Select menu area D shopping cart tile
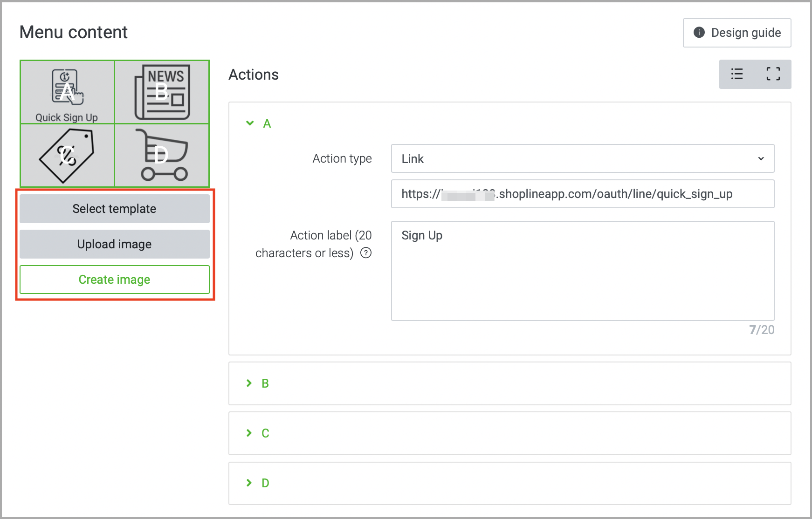 pos(162,156)
